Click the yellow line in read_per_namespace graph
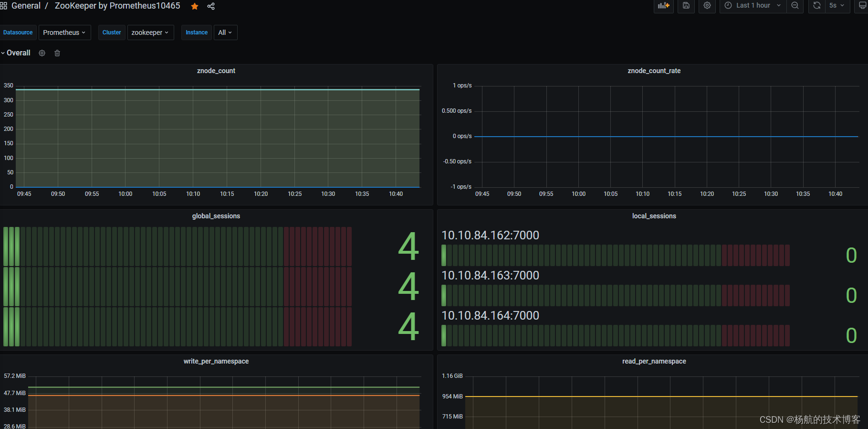 pyautogui.click(x=661, y=397)
